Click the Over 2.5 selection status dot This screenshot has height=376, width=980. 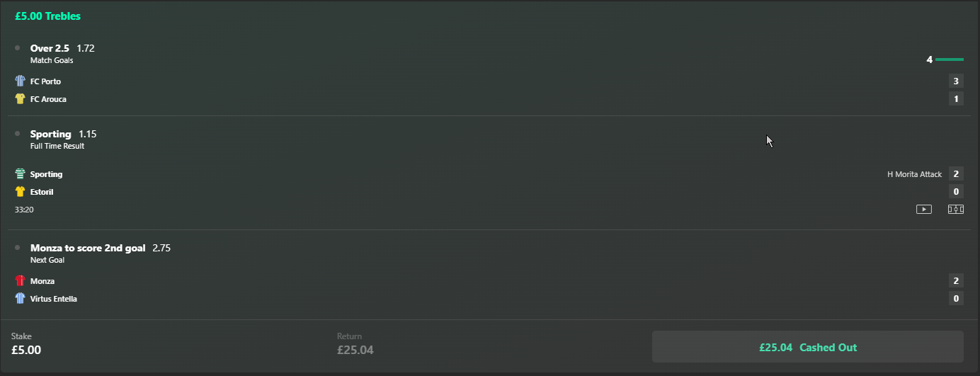17,48
